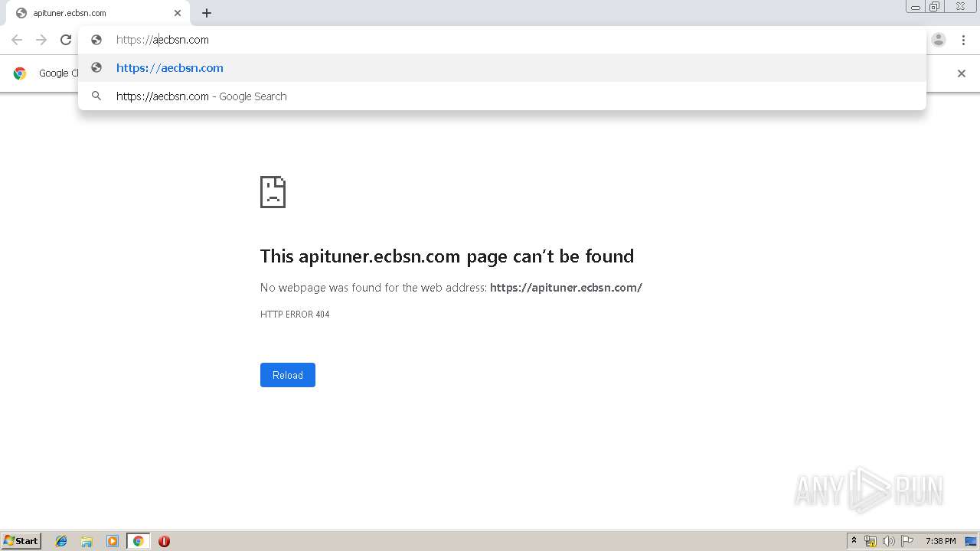This screenshot has height=551, width=980.
Task: Go back with the back arrow
Action: 17,40
